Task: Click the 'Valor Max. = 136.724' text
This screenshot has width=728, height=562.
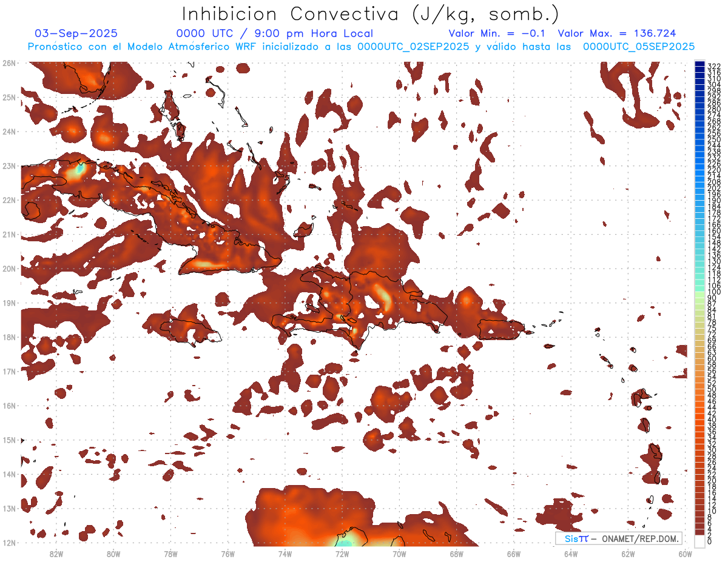Action: (617, 33)
